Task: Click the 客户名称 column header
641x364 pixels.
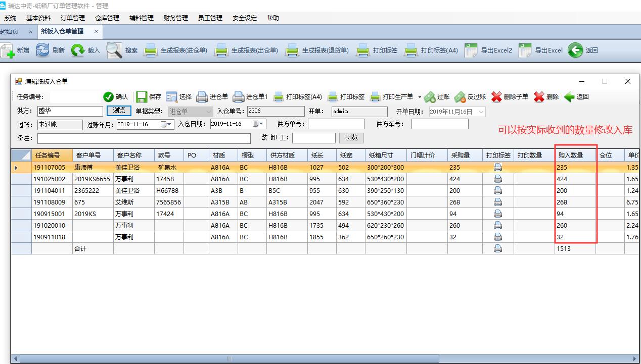Action: [134, 155]
